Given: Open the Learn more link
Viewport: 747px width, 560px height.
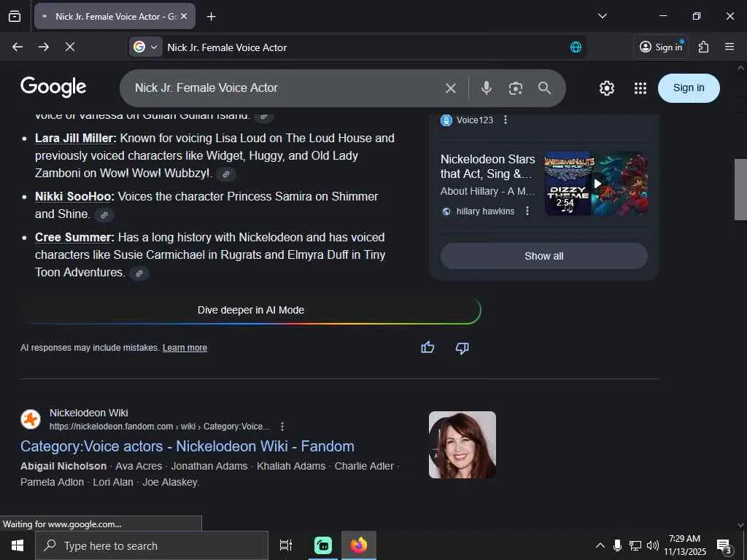Looking at the screenshot, I should point(185,348).
